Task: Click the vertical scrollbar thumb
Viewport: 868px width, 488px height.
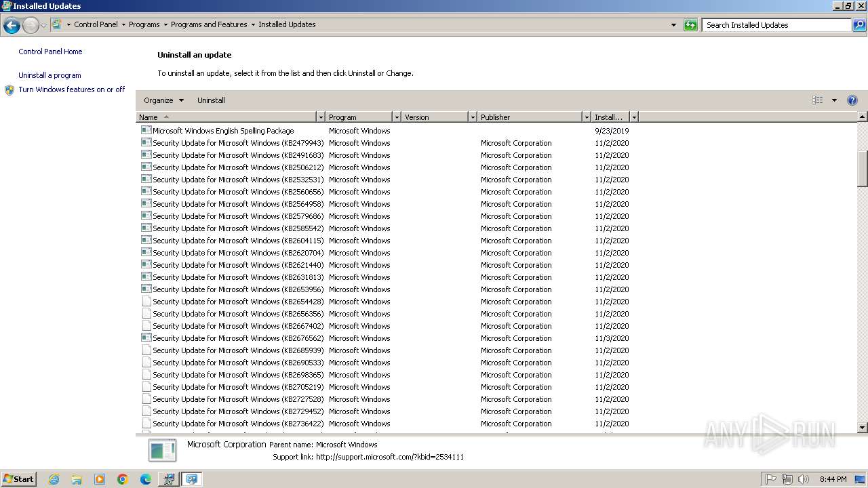Action: [x=863, y=168]
